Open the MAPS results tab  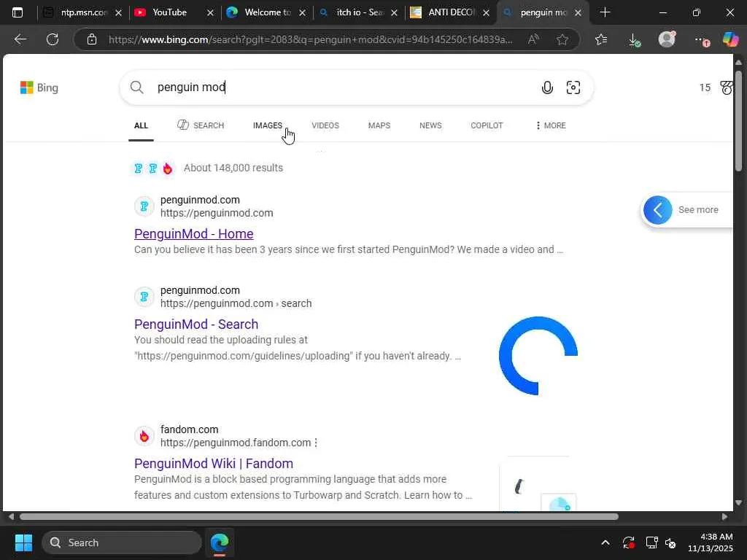(x=379, y=125)
